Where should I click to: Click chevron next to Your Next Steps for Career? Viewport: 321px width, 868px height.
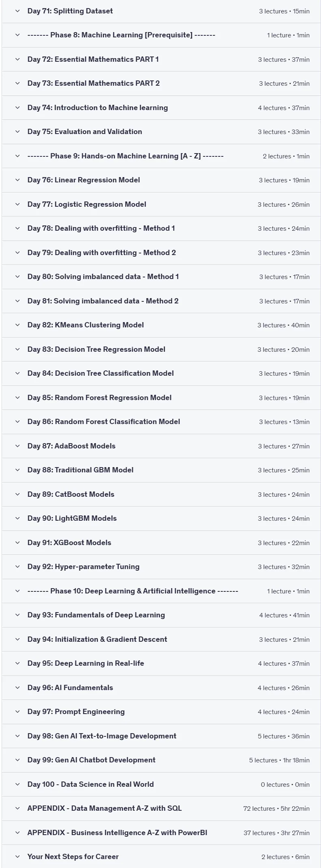(17, 857)
